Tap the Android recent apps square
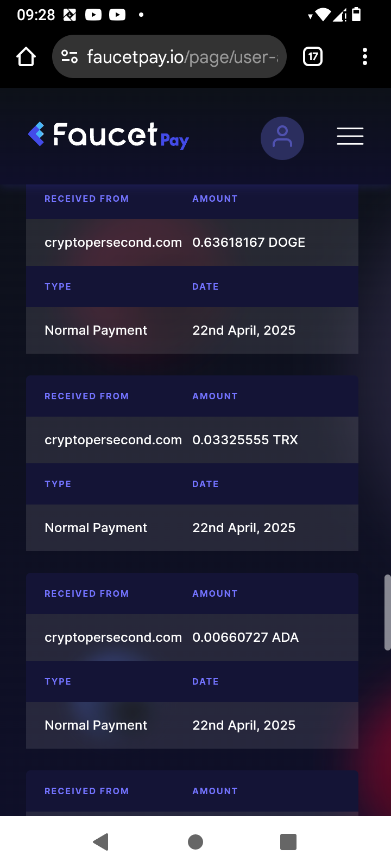This screenshot has width=391, height=868. (288, 842)
